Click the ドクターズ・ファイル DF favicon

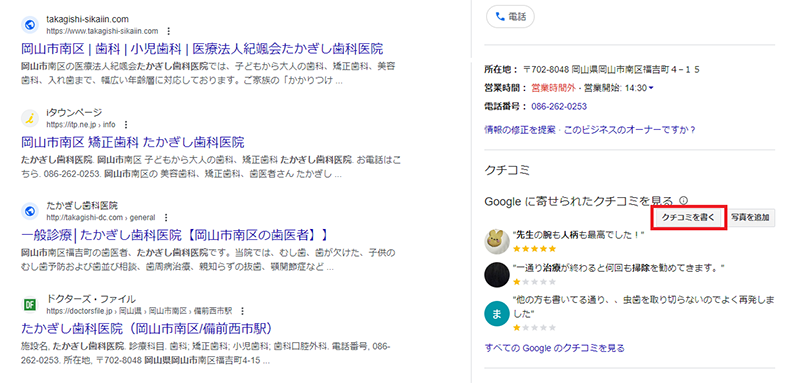pyautogui.click(x=30, y=304)
